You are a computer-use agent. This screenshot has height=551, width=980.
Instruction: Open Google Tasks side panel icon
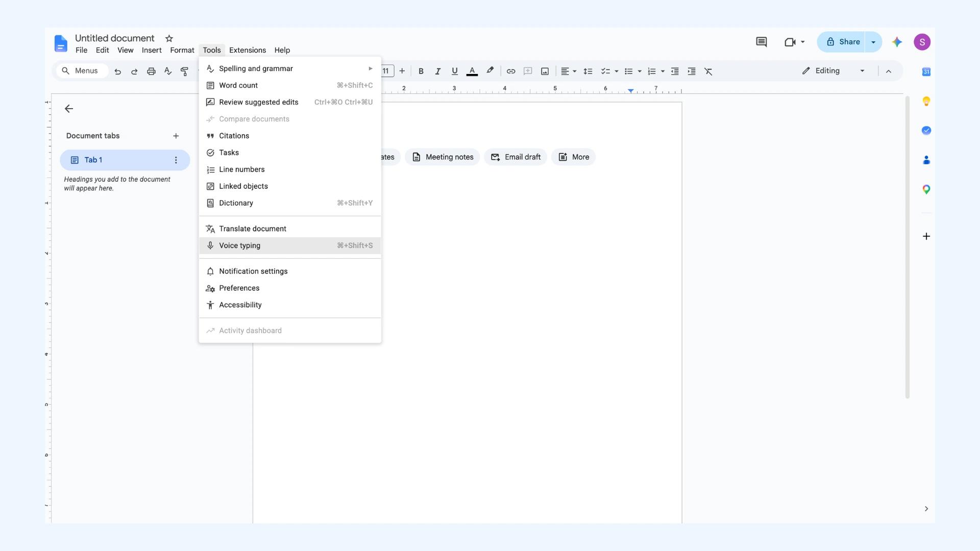[x=926, y=131]
